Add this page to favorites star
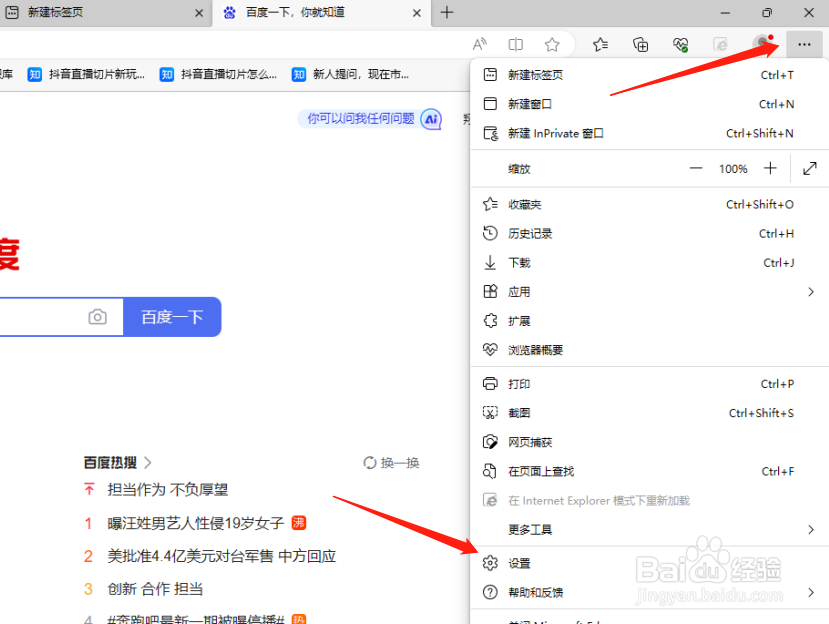 pyautogui.click(x=552, y=44)
